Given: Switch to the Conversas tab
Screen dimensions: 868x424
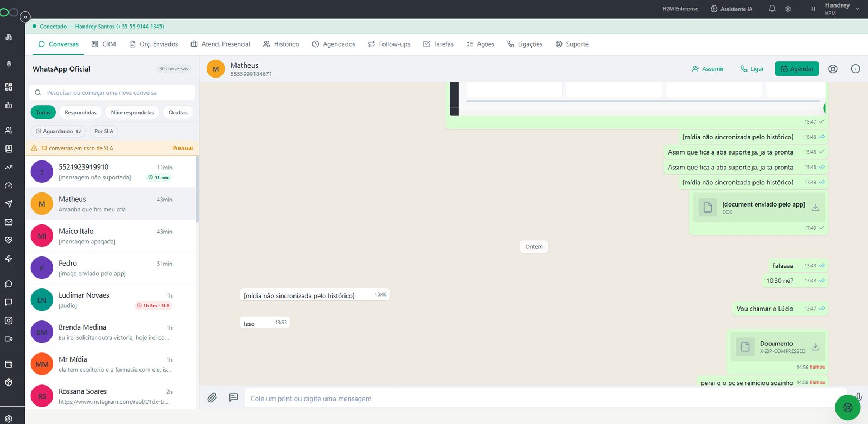Looking at the screenshot, I should 58,44.
